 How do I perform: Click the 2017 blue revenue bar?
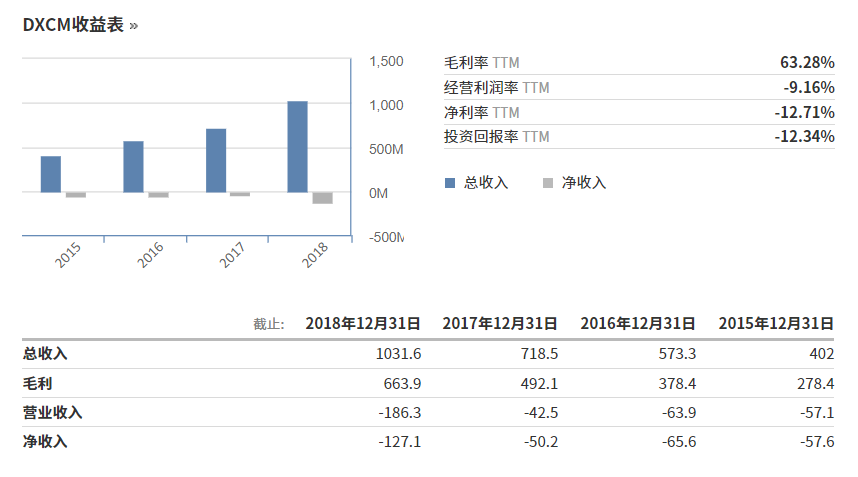point(216,161)
